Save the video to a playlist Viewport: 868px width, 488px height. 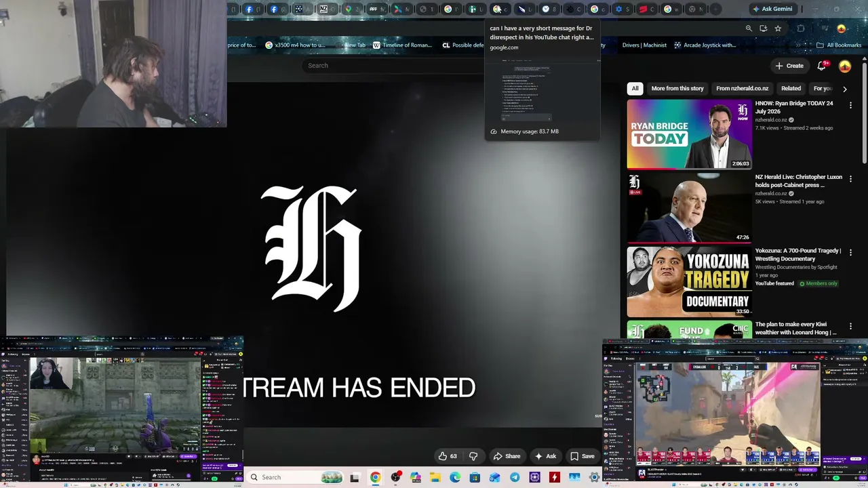pos(582,456)
